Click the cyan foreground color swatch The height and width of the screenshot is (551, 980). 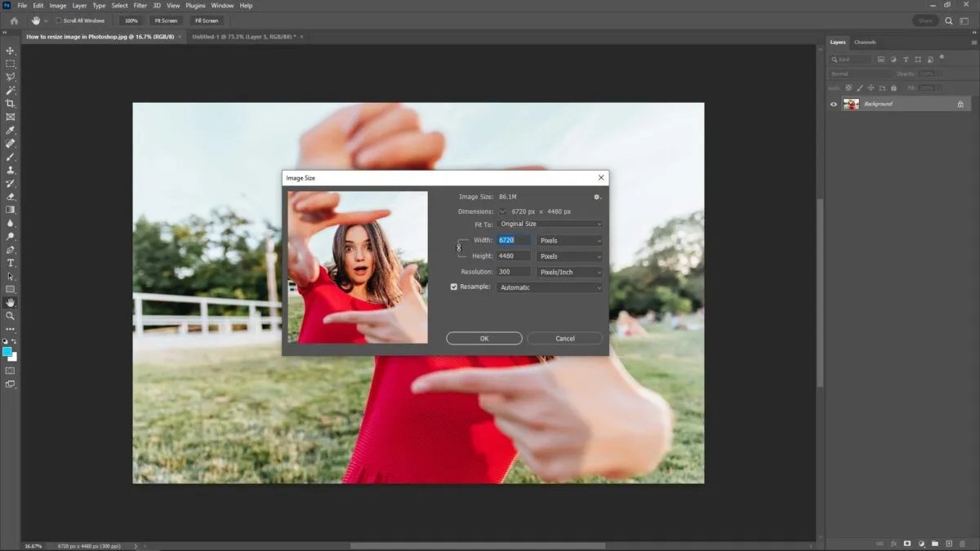(x=7, y=353)
